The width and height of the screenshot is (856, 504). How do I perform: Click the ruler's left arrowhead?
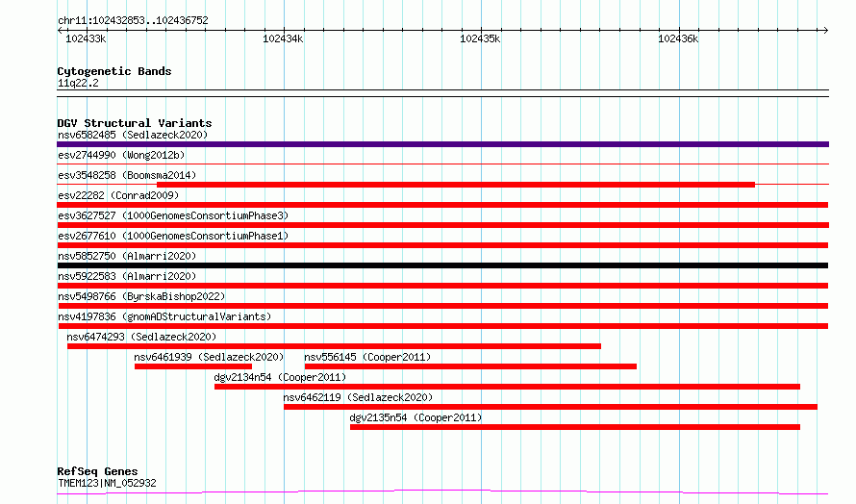coord(60,30)
